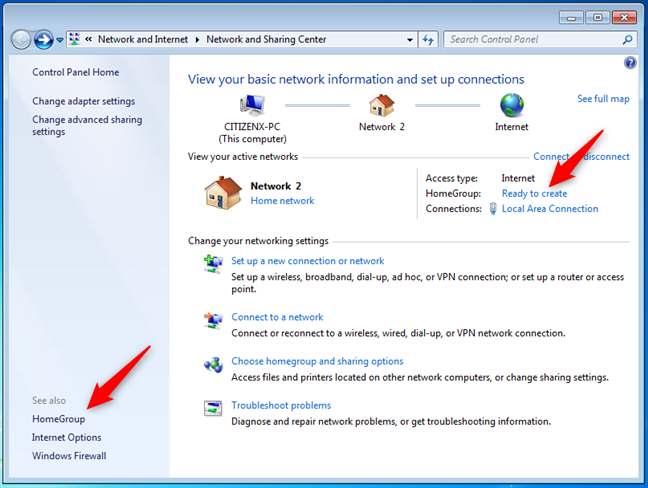Click the 'Internet' access type value
Viewport: 648px width, 488px height.
pos(518,178)
